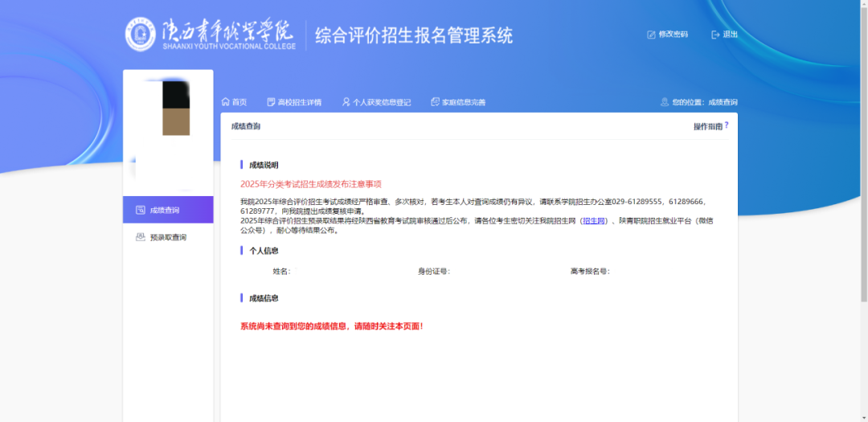Click the person icon beside 个人获奖信息登记
The image size is (868, 422).
click(346, 102)
